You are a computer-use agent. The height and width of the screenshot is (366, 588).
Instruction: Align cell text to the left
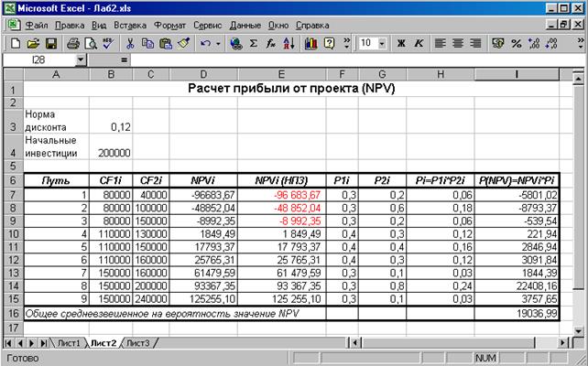[441, 43]
